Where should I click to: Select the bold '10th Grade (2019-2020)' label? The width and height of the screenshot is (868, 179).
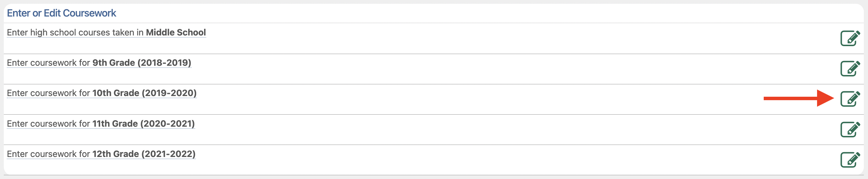145,93
